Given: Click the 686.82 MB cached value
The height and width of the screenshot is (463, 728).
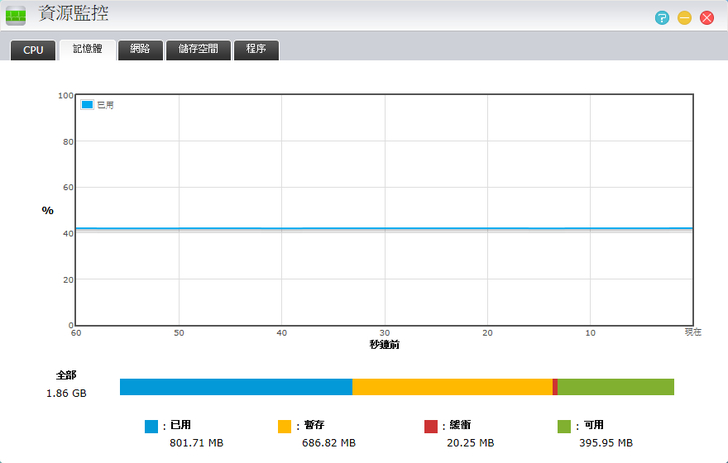Looking at the screenshot, I should click(x=329, y=443).
